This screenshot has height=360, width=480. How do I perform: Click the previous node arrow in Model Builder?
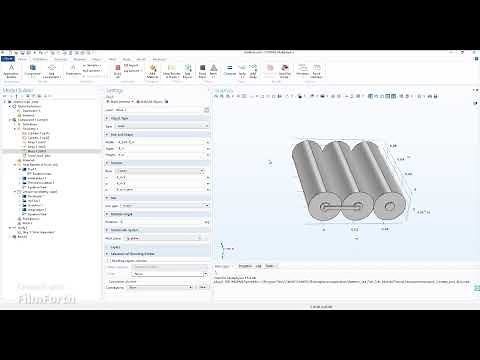point(5,96)
